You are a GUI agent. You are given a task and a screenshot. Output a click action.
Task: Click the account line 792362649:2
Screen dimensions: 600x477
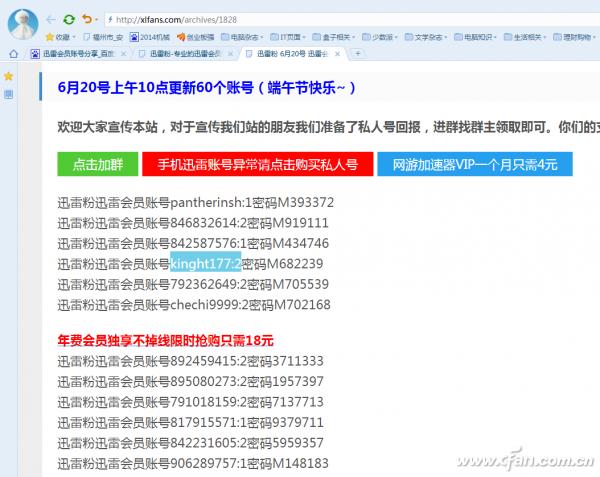click(x=193, y=284)
